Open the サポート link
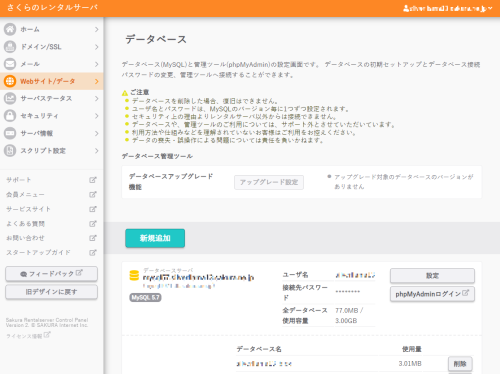 [19, 180]
